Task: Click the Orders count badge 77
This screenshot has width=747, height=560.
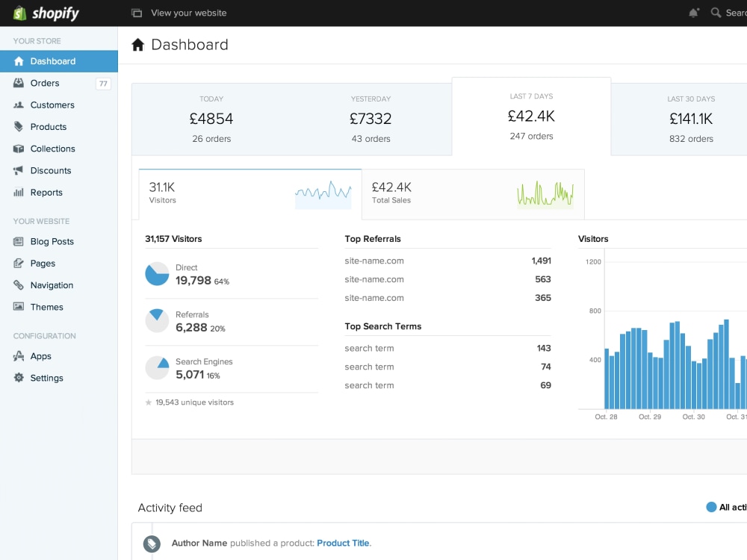Action: 103,84
